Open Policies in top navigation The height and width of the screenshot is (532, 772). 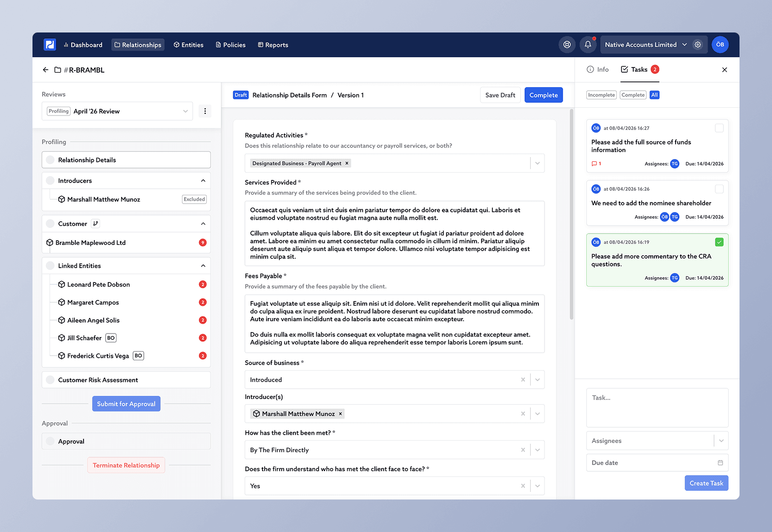point(231,45)
